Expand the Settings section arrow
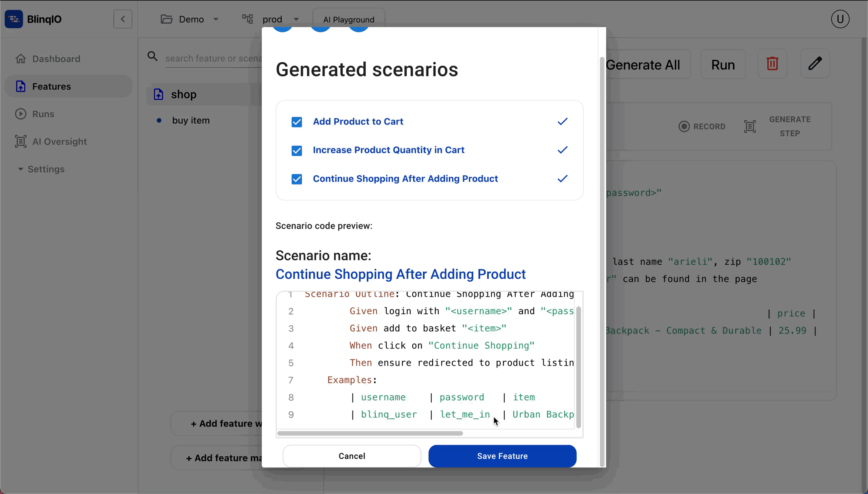Viewport: 868px width, 494px height. pyautogui.click(x=20, y=169)
